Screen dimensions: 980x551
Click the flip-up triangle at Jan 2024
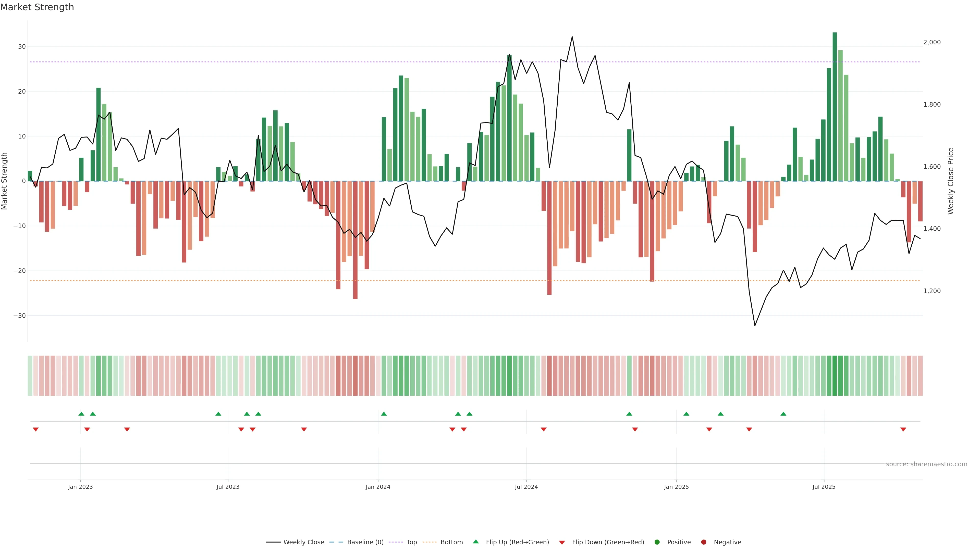click(384, 414)
